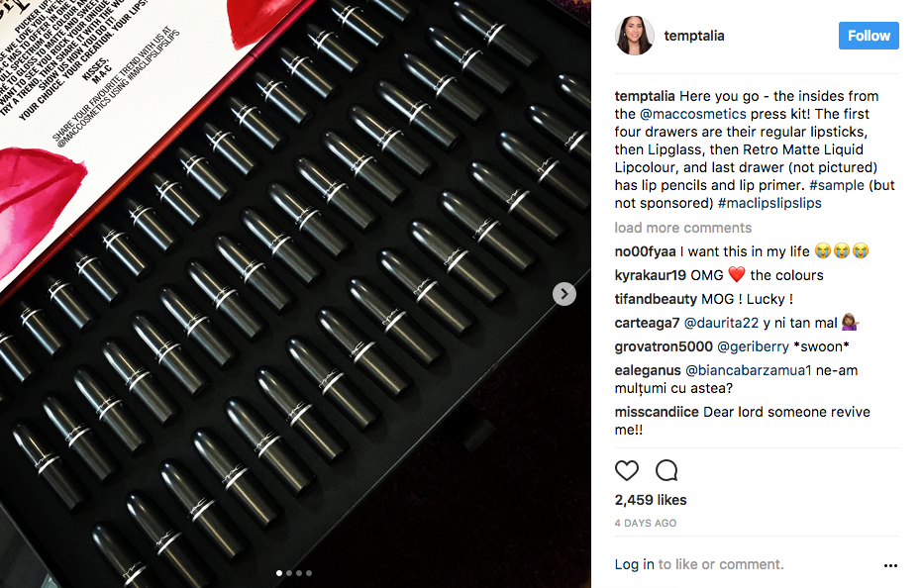
Task: Open the #maclipslipslips hashtag
Action: (x=769, y=204)
